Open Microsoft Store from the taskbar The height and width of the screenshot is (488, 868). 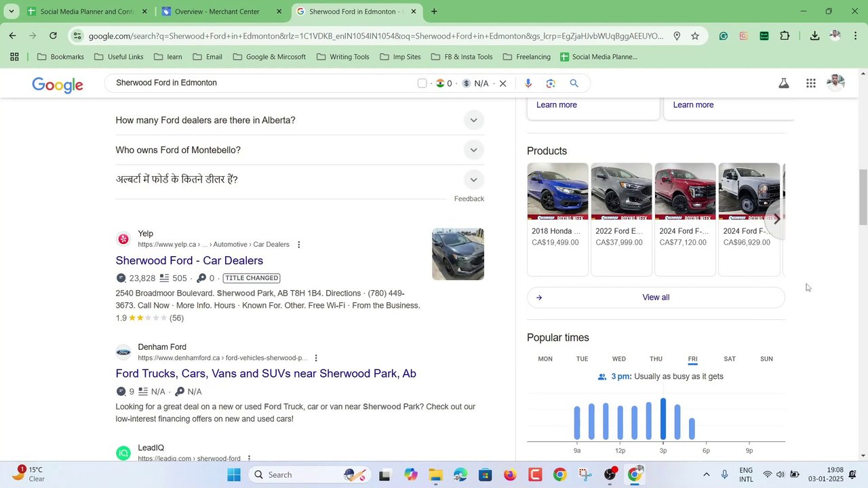[485, 474]
